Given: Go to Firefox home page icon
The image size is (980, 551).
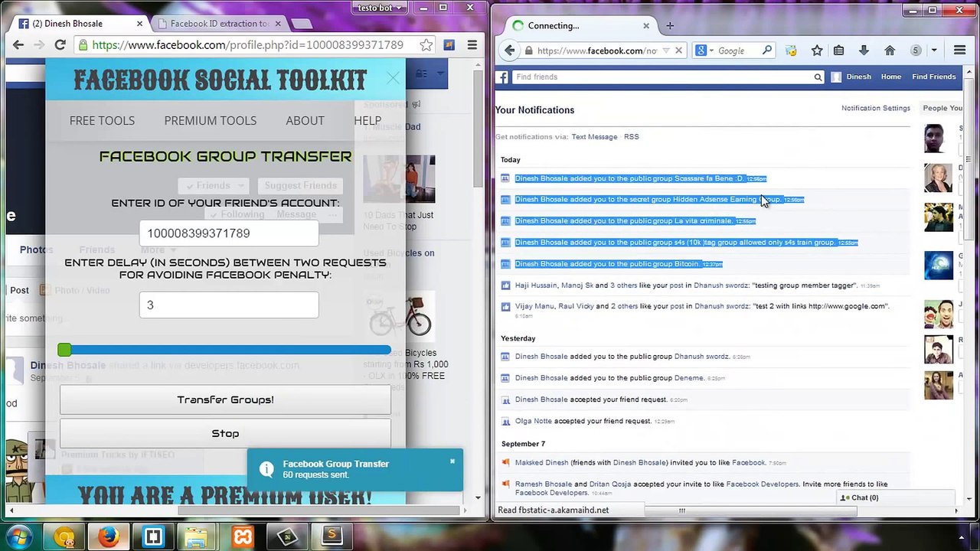Looking at the screenshot, I should (890, 51).
